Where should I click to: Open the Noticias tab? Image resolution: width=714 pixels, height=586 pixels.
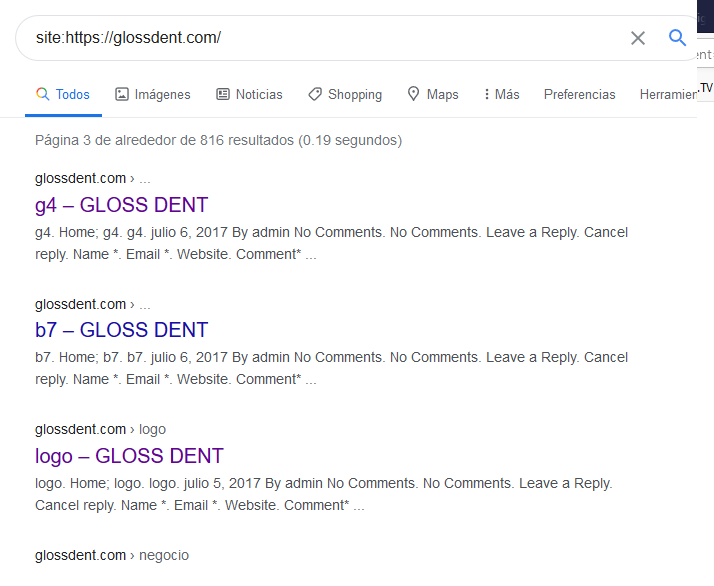coord(249,94)
